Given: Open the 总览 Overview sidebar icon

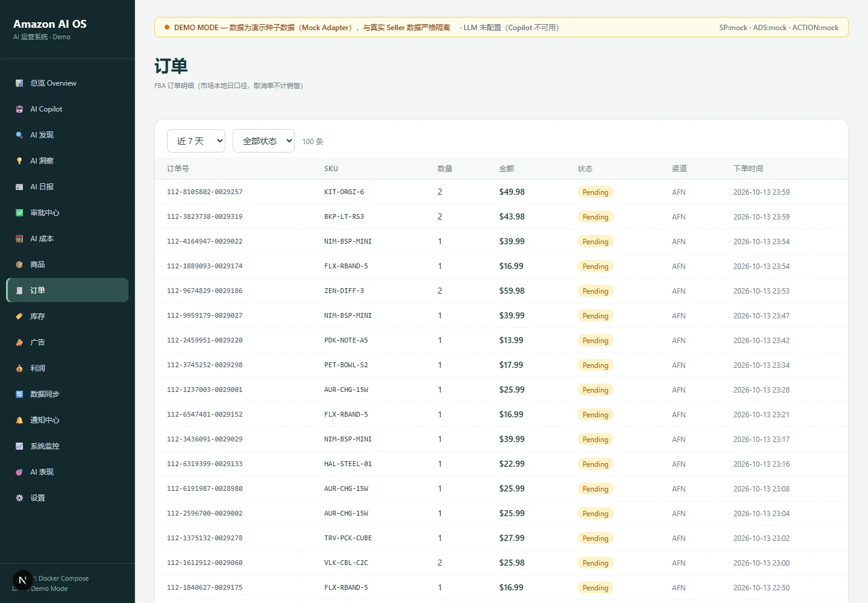Looking at the screenshot, I should (x=19, y=83).
